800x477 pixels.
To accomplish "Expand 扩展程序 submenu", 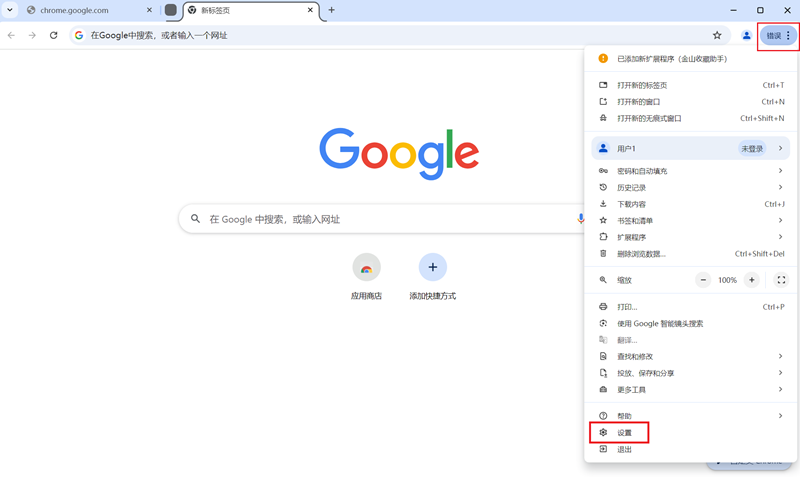I will click(691, 237).
